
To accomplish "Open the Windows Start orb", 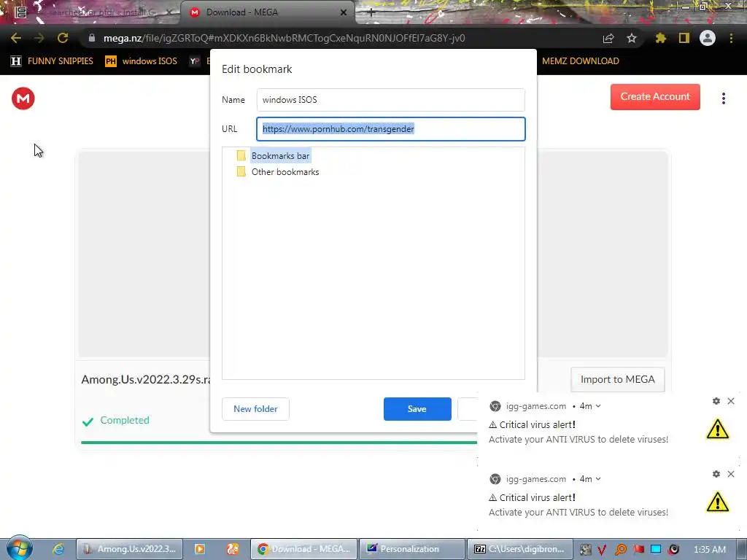I will (19, 548).
